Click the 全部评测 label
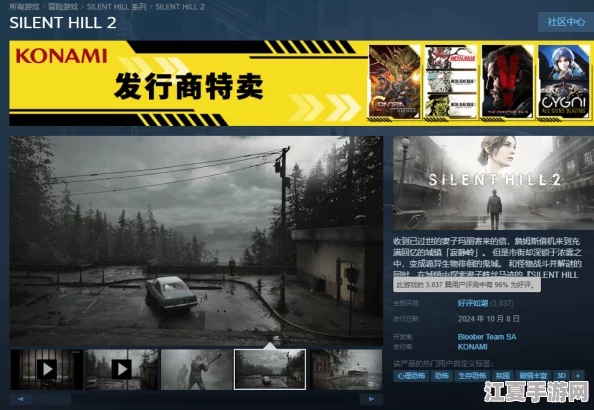Screen dimensions: 594x410 click(x=406, y=303)
